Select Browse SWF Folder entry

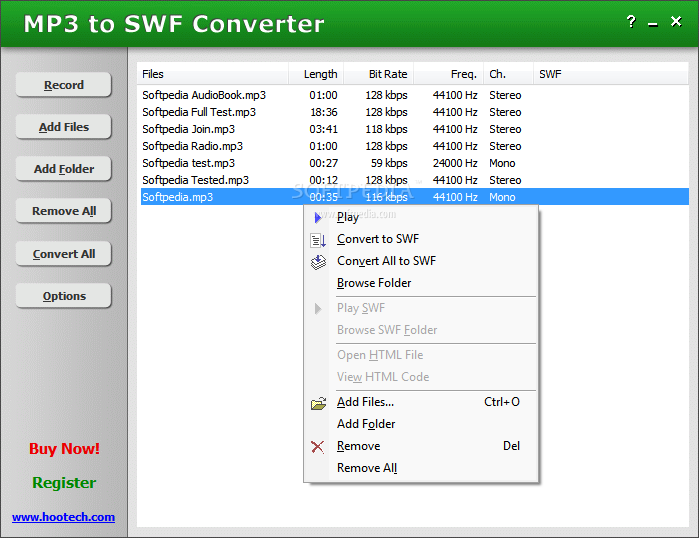(421, 330)
